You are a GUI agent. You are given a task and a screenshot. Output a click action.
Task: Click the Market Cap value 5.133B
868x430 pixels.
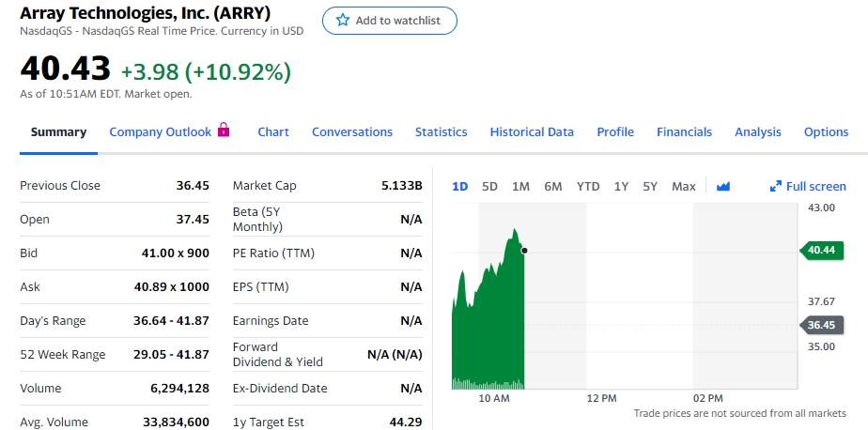pos(402,185)
